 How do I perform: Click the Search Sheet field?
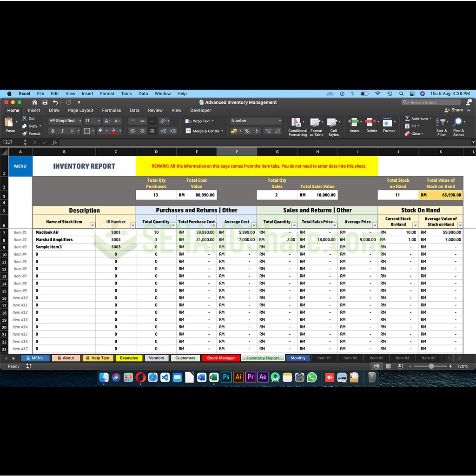click(431, 102)
